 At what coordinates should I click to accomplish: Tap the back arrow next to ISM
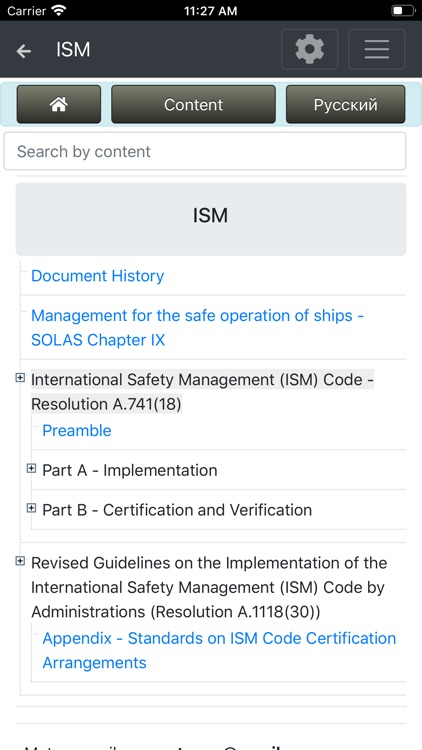[23, 50]
